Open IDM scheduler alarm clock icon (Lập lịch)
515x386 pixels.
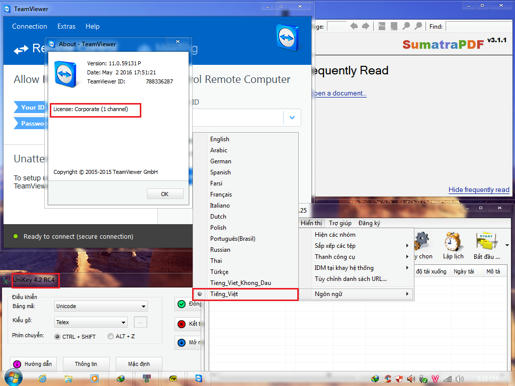click(453, 241)
